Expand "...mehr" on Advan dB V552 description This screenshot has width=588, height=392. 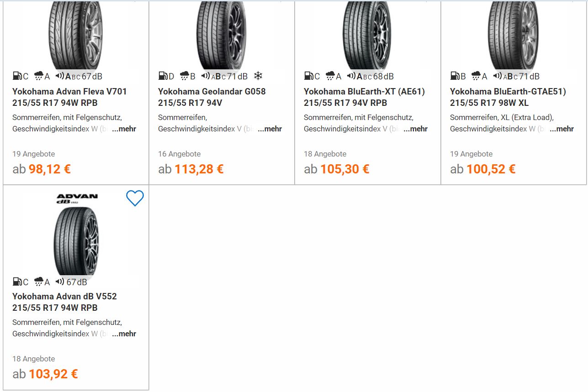coord(124,334)
